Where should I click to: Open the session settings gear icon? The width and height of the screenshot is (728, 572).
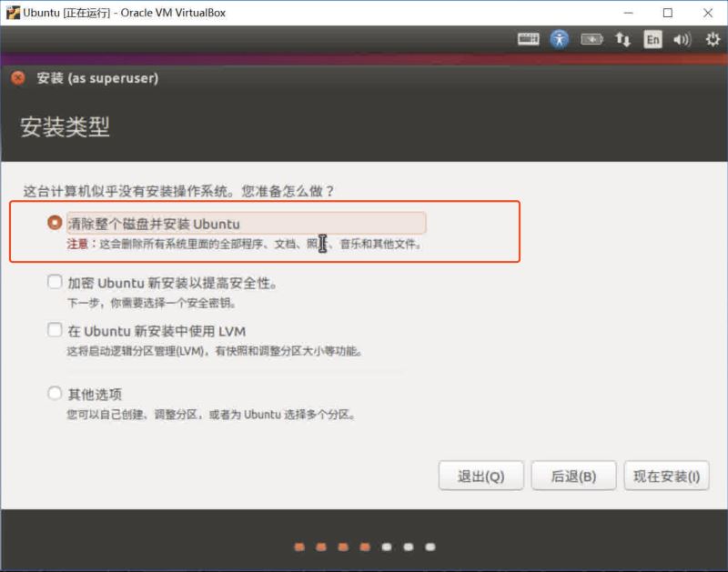point(712,40)
